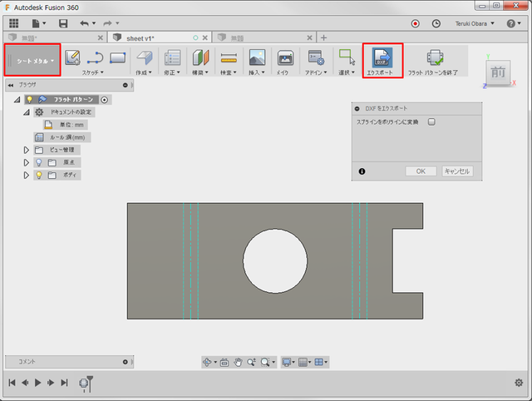Image resolution: width=532 pixels, height=401 pixels.
Task: Click the Create Sketch pencil icon
Action: tap(72, 57)
